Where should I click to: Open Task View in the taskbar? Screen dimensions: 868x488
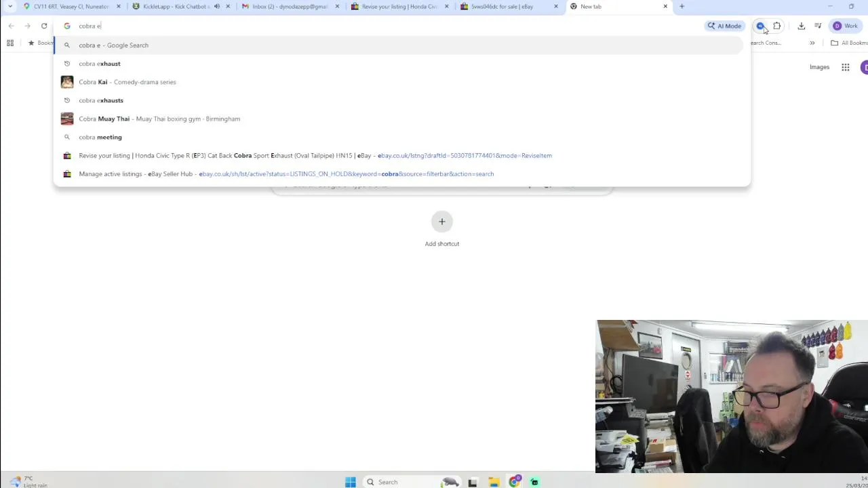[473, 482]
